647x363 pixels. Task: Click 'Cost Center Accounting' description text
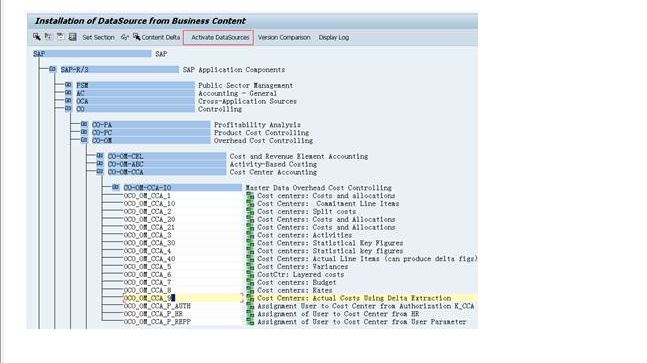[x=273, y=172]
